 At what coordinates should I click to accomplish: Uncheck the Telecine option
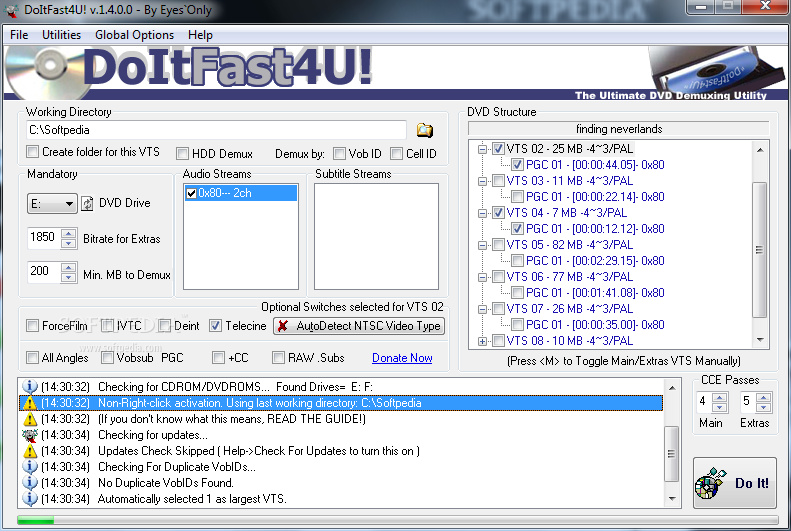(215, 326)
